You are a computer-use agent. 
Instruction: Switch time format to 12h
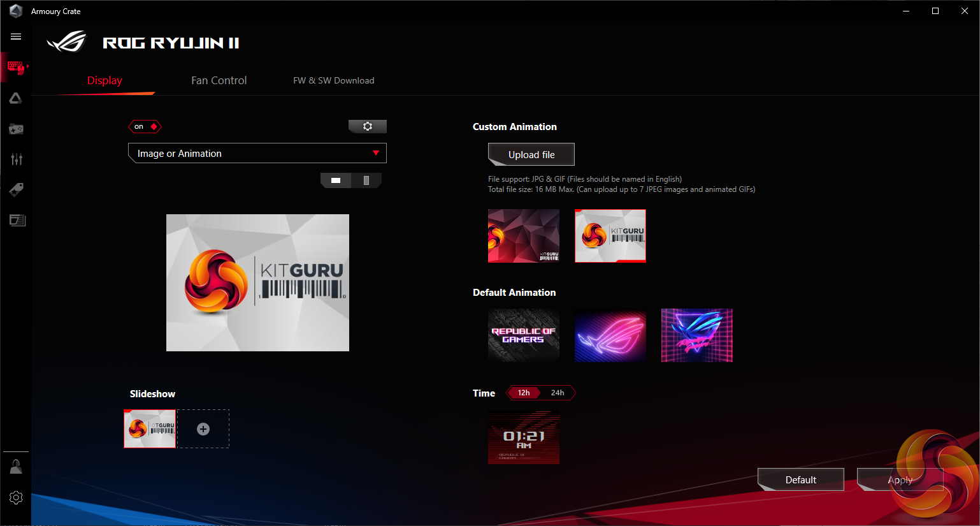524,393
